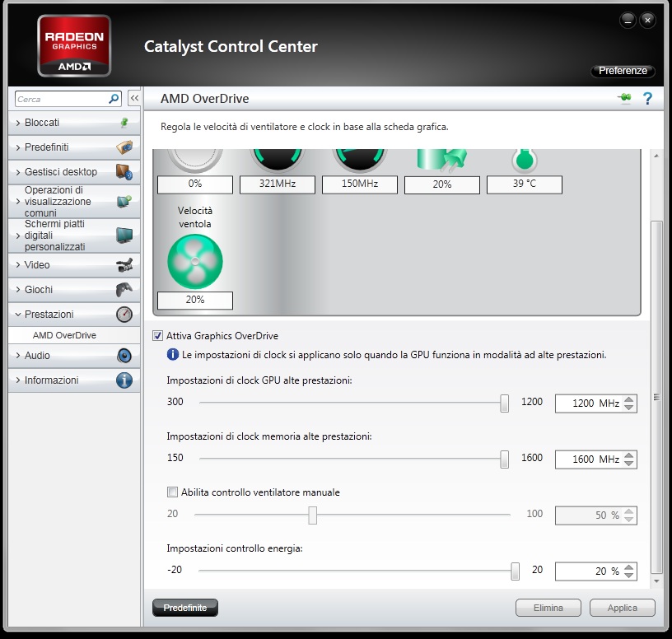
Task: Click the Elimina button
Action: coord(548,608)
